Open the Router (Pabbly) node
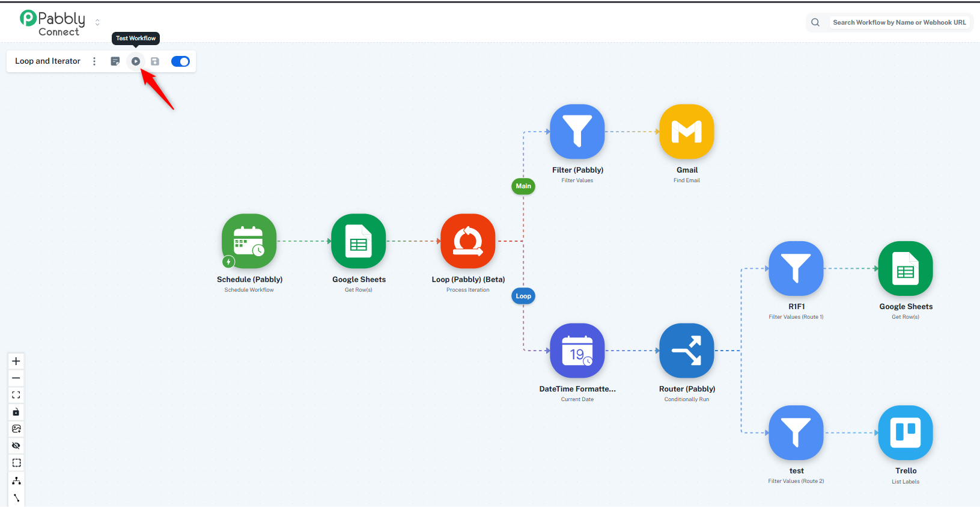This screenshot has width=980, height=507. 686,351
